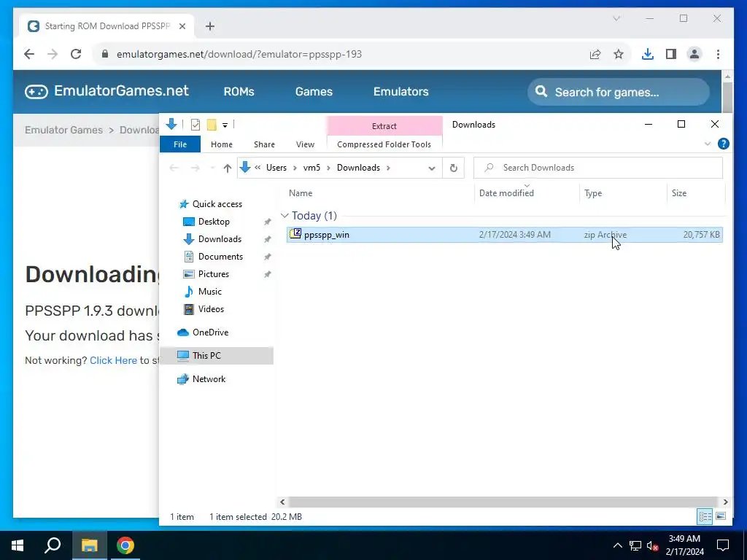This screenshot has width=747, height=560.
Task: Open Music in navigation pane
Action: [x=209, y=292]
